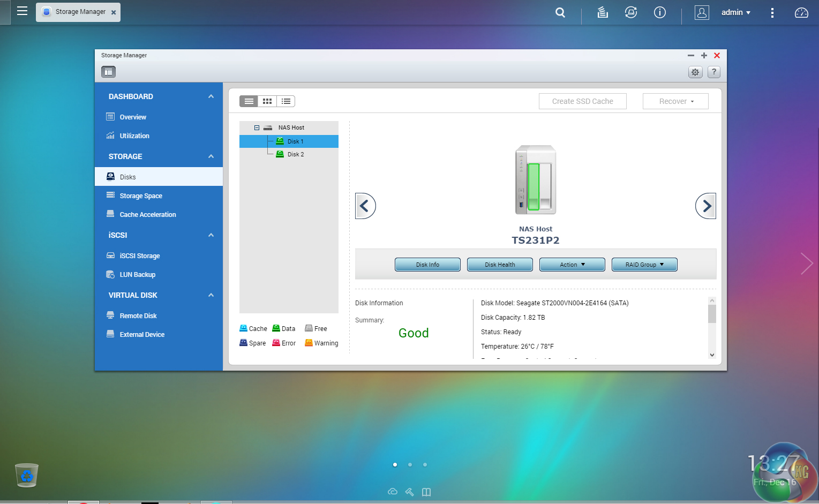Click the help question mark button
Screen dimensions: 819x504
(x=714, y=72)
